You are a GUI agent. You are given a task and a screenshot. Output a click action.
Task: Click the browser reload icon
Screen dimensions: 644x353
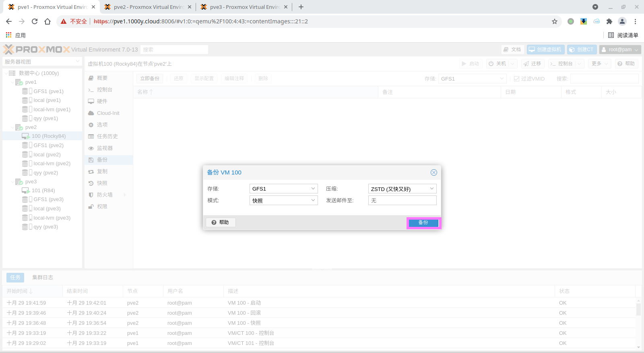point(35,21)
